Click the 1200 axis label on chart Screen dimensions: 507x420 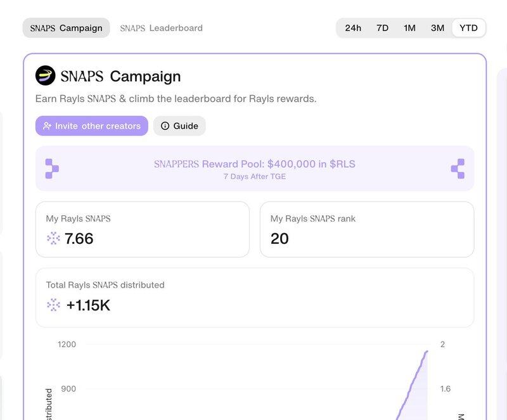[x=67, y=345]
